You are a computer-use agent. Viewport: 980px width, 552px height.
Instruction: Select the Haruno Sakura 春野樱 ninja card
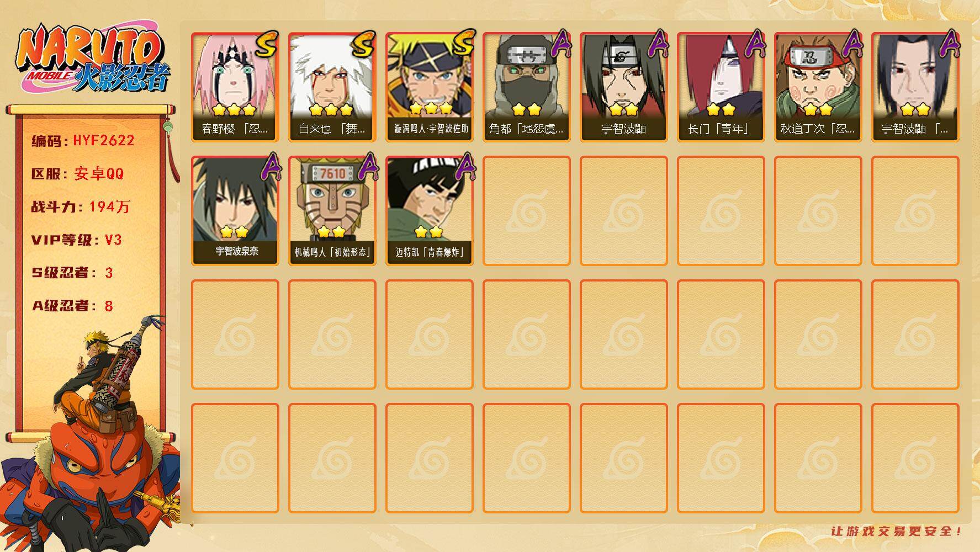(x=235, y=87)
